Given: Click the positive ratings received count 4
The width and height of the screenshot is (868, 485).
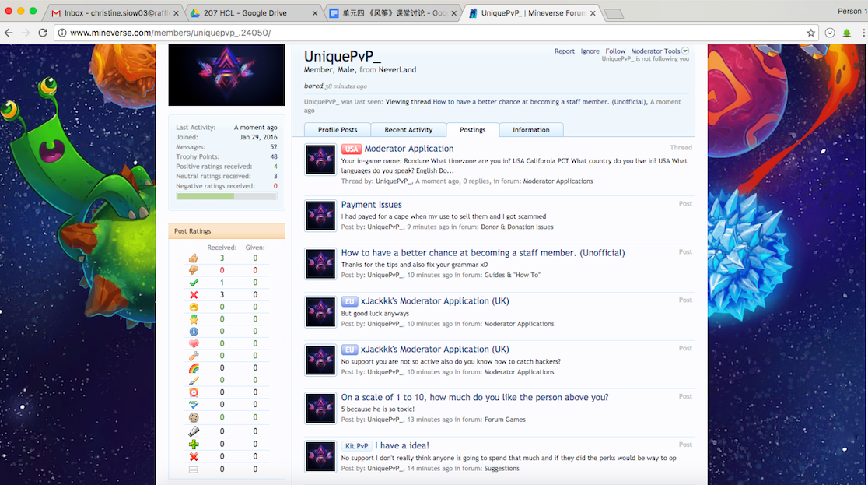Looking at the screenshot, I should coord(275,167).
